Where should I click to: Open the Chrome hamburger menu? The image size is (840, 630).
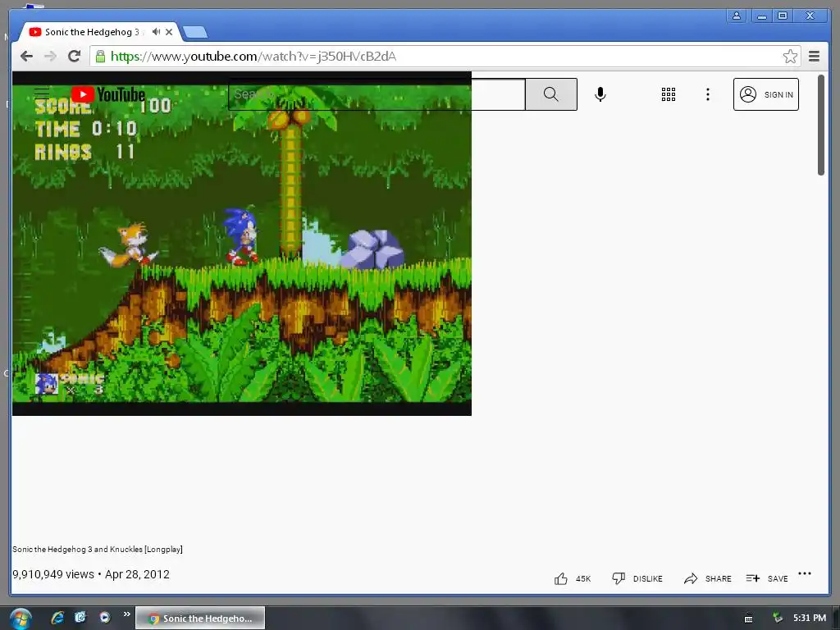pos(814,57)
